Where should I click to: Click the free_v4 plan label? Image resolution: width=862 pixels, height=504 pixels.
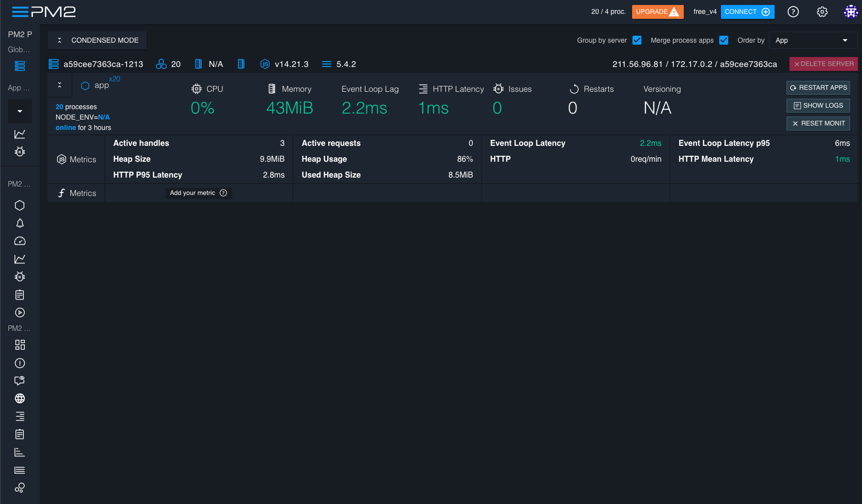705,12
